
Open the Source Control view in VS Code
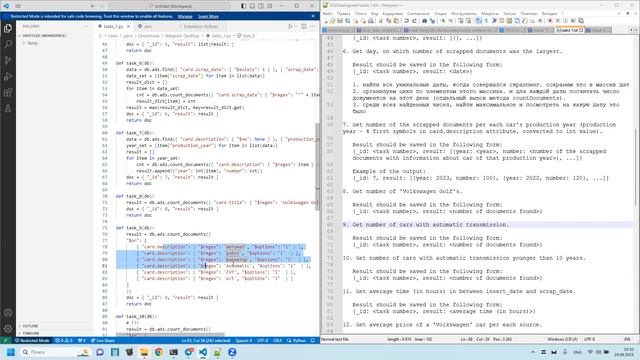(8, 60)
